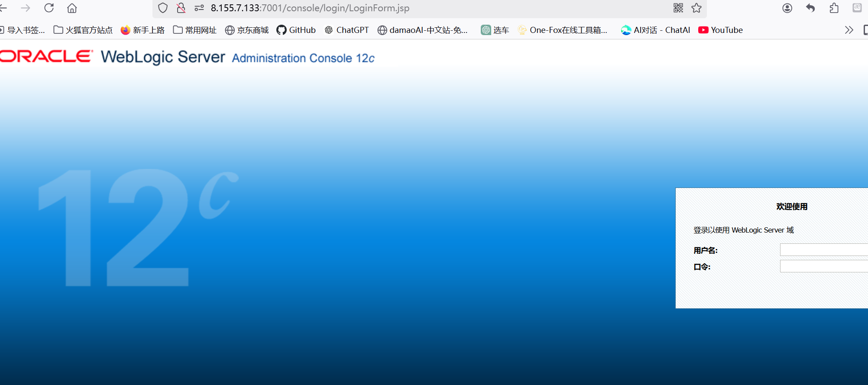Open the QR code icon
Image resolution: width=868 pixels, height=385 pixels.
coord(678,8)
